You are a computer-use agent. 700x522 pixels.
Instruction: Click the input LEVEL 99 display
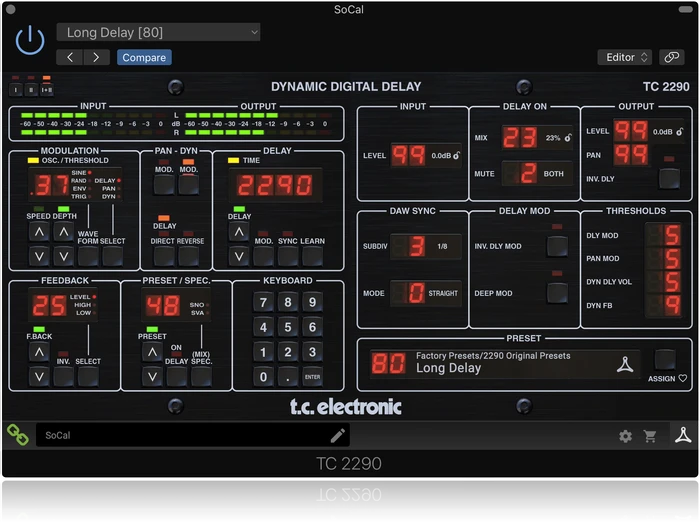click(408, 155)
